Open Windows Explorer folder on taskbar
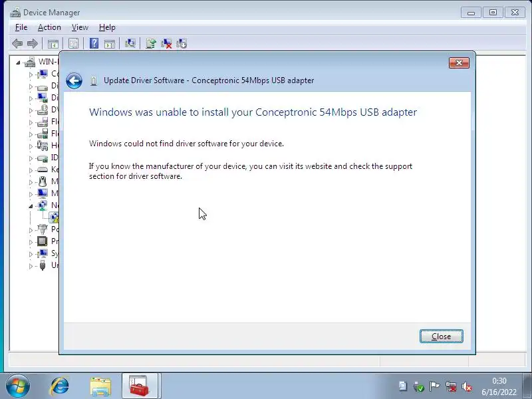 [100, 386]
